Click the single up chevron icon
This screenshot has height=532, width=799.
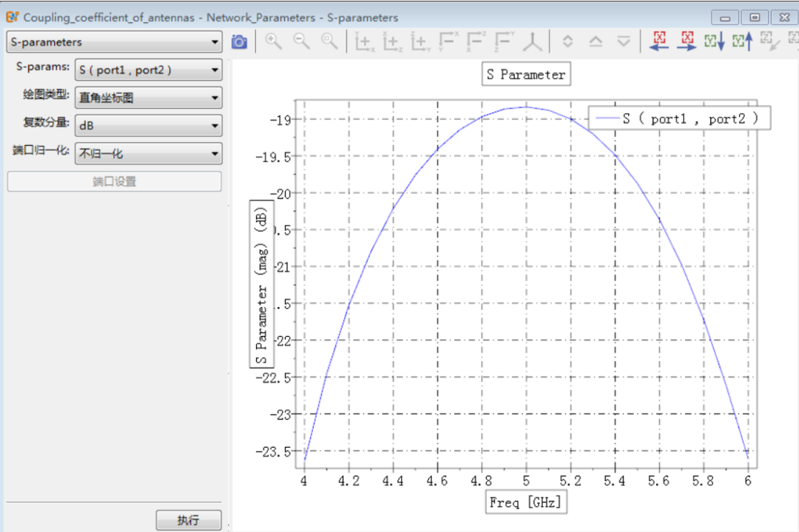(x=596, y=41)
